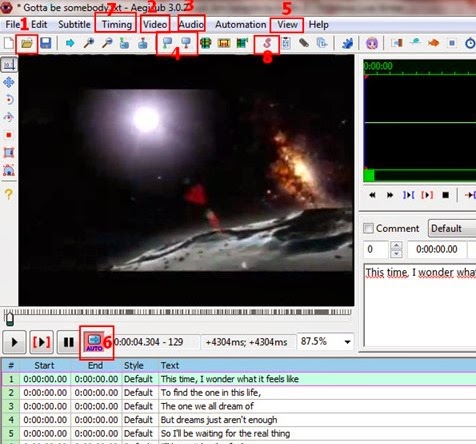The image size is (476, 444).
Task: Zoom out the video
Action: pos(107,43)
